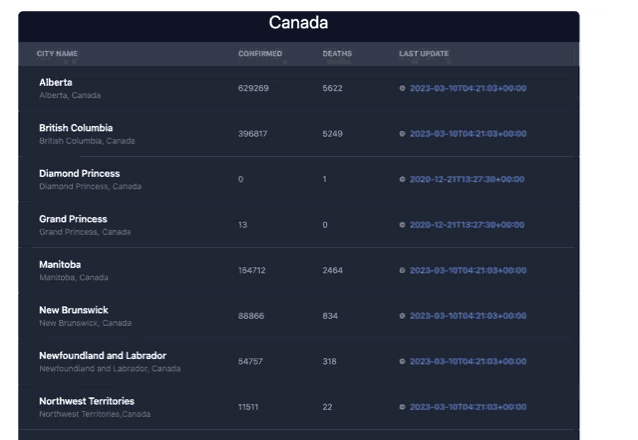
Task: Click the clock icon in the Northwest Territories row
Action: pos(402,407)
